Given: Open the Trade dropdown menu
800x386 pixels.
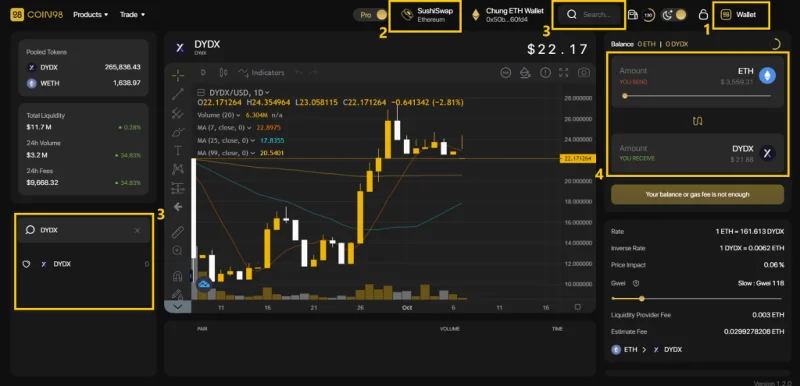Looking at the screenshot, I should [132, 15].
